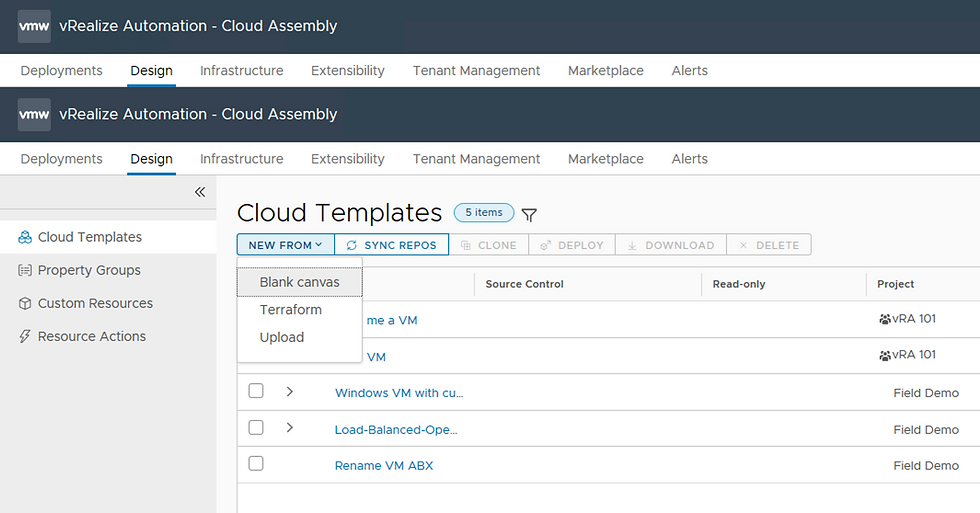Viewport: 980px width, 513px height.
Task: Click the Cloud Templates sidebar icon
Action: pyautogui.click(x=25, y=237)
